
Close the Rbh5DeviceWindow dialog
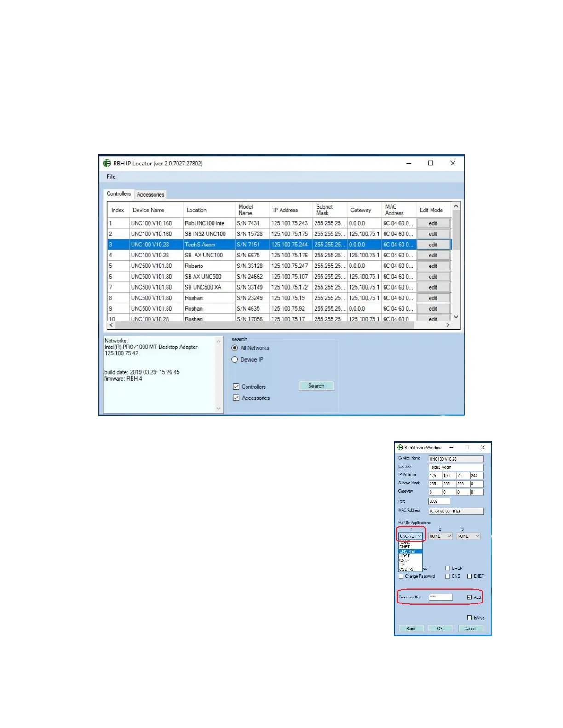click(483, 447)
